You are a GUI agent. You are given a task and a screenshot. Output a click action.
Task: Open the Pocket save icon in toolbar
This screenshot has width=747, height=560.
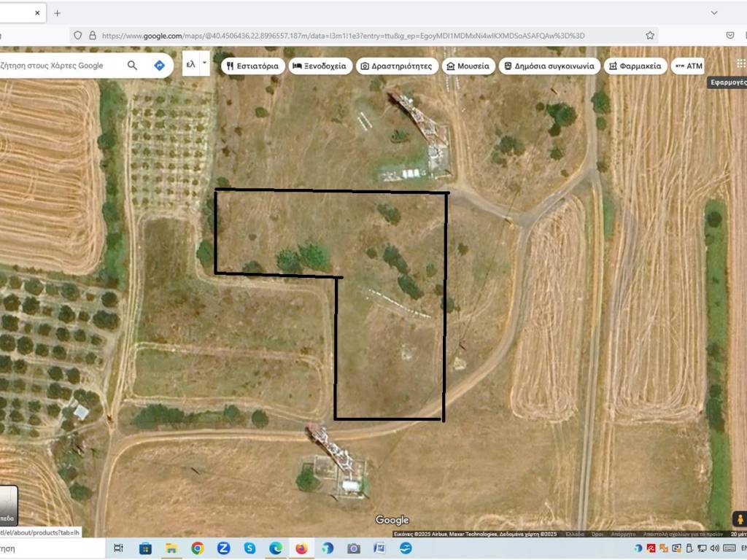730,35
